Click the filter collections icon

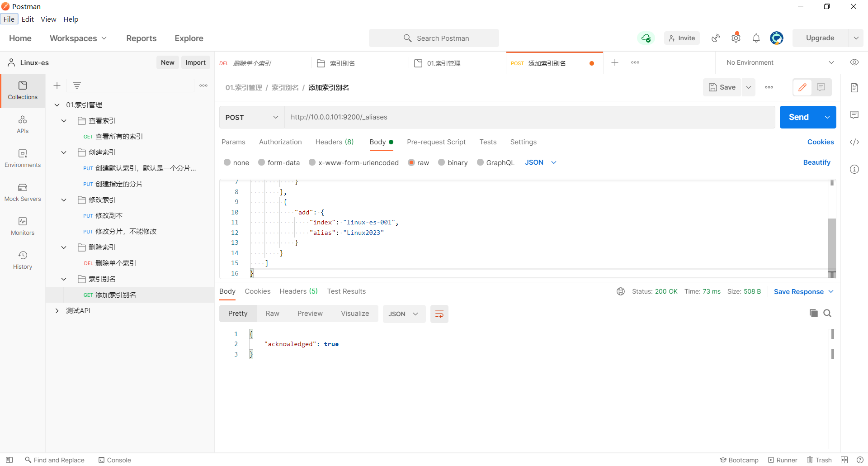tap(77, 86)
